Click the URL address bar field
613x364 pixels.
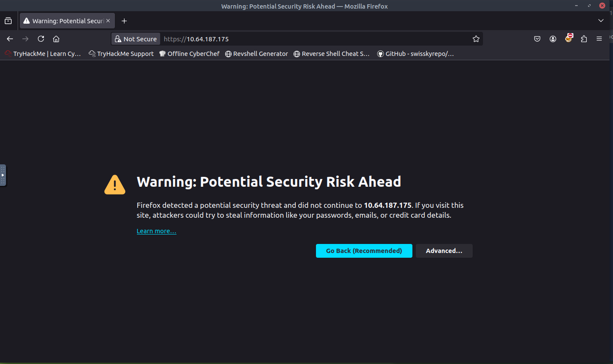(x=314, y=39)
